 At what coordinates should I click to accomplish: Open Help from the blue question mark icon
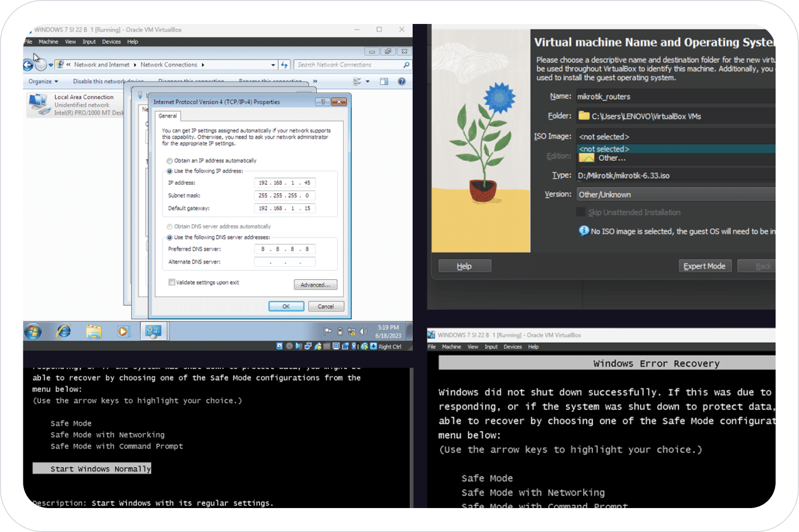coord(402,82)
